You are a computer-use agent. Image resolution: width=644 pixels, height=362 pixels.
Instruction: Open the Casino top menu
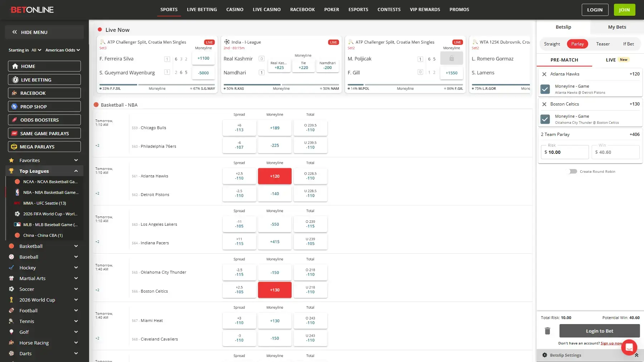click(x=235, y=10)
